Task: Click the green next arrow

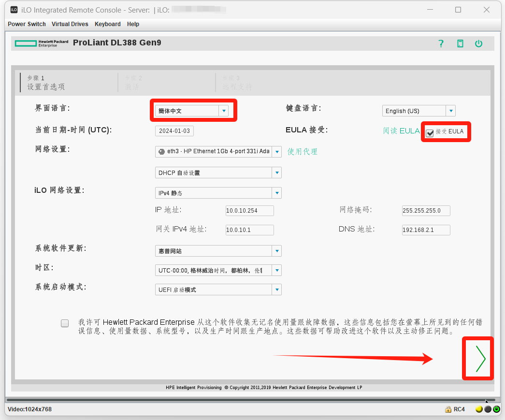Action: (x=480, y=359)
